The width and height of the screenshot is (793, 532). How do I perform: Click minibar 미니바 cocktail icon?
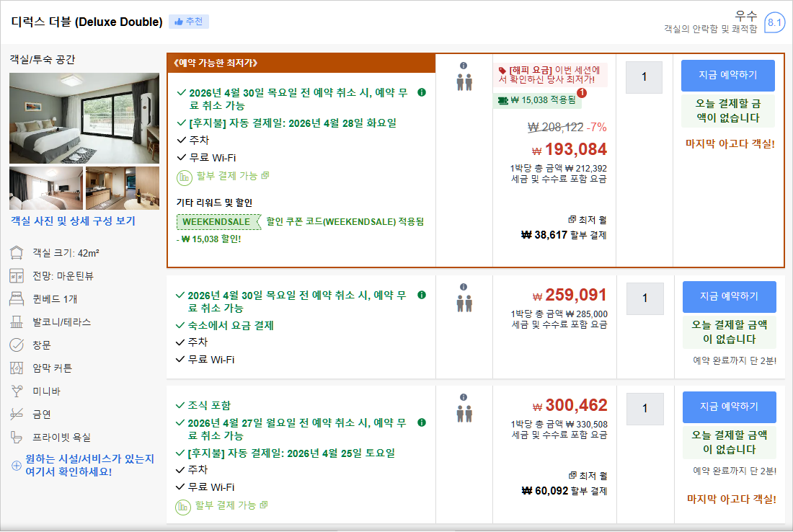click(17, 391)
